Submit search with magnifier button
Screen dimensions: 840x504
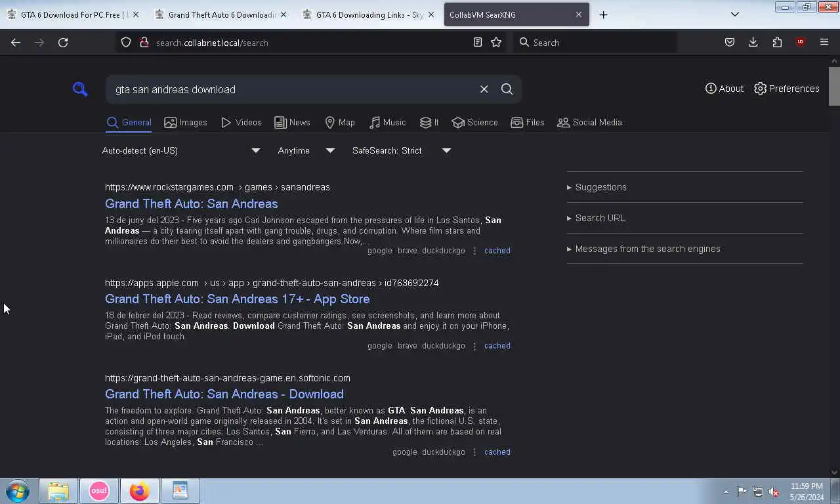point(507,89)
